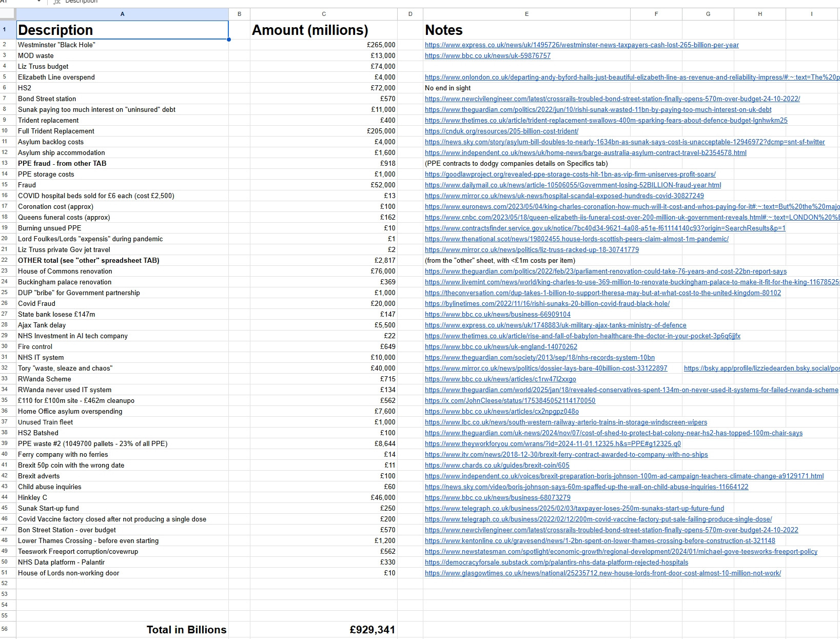The width and height of the screenshot is (840, 639).
Task: Select the £929,341 total cell
Action: (x=323, y=630)
